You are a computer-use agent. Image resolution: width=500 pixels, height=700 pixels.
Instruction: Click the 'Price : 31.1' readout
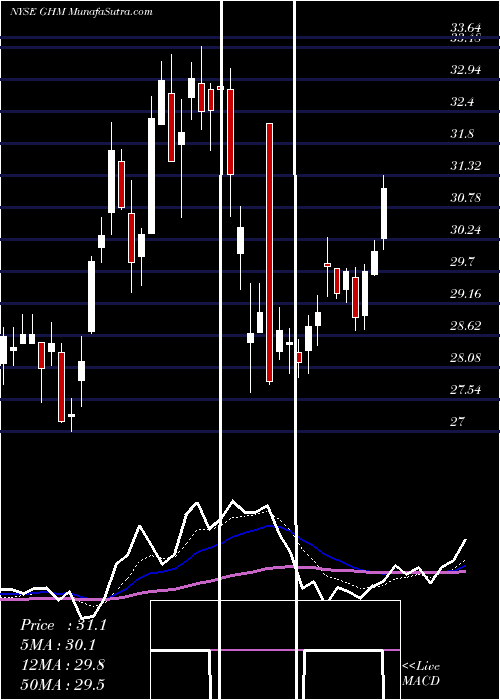[x=63, y=625]
